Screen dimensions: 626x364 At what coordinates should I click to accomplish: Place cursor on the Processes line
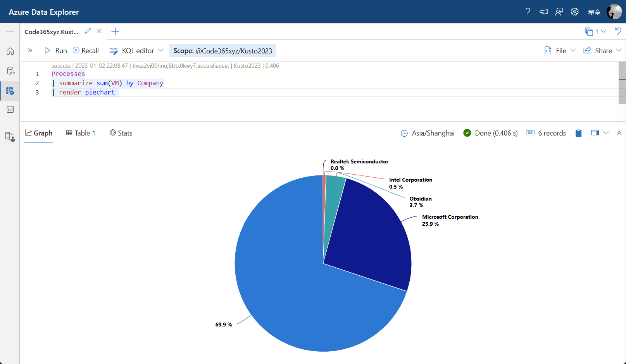click(x=68, y=74)
